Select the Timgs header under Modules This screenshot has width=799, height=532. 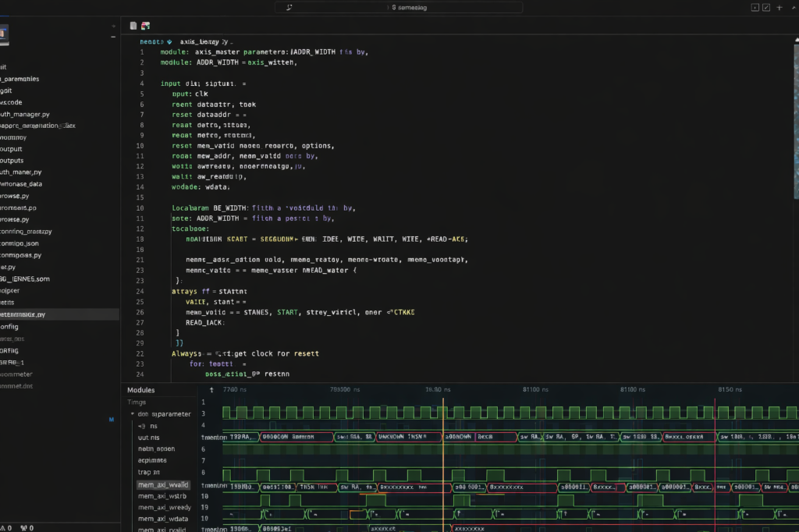coord(137,403)
